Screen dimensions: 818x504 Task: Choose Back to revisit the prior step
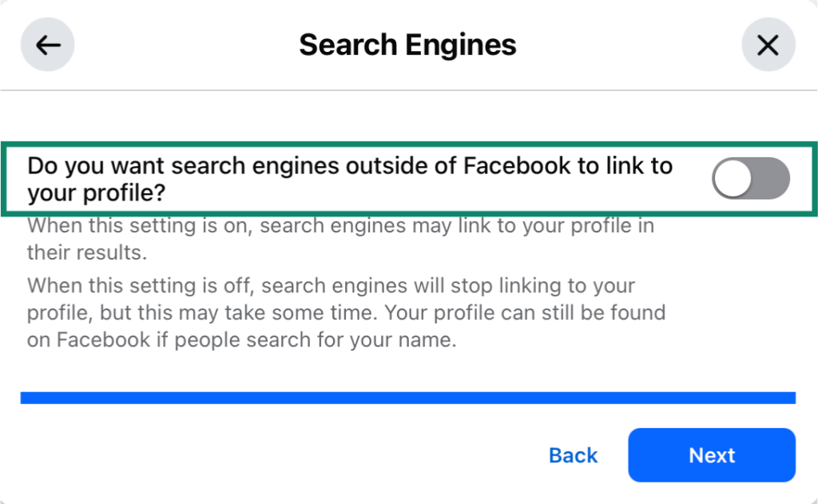572,455
